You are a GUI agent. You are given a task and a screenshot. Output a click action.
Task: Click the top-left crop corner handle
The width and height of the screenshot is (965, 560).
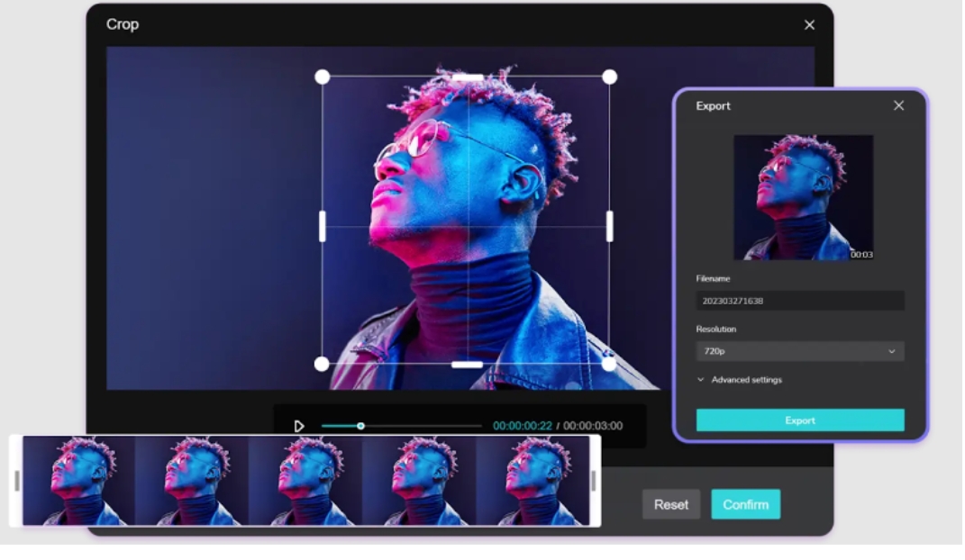323,77
